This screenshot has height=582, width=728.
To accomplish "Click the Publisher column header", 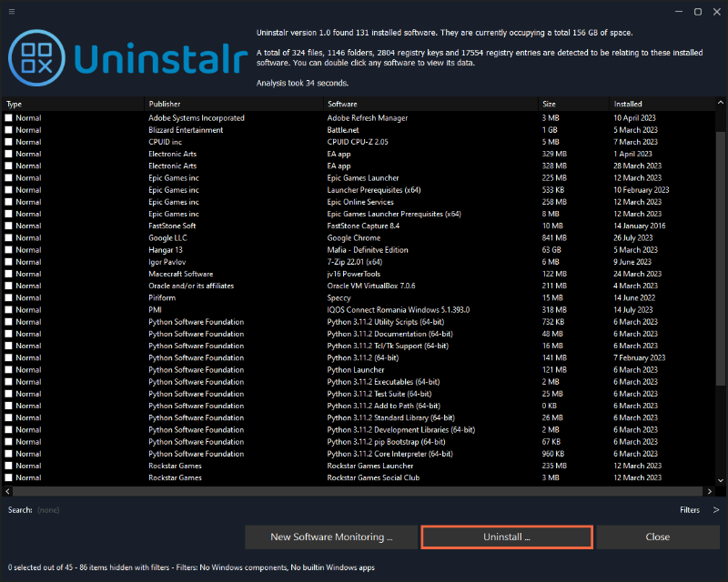I will click(168, 103).
